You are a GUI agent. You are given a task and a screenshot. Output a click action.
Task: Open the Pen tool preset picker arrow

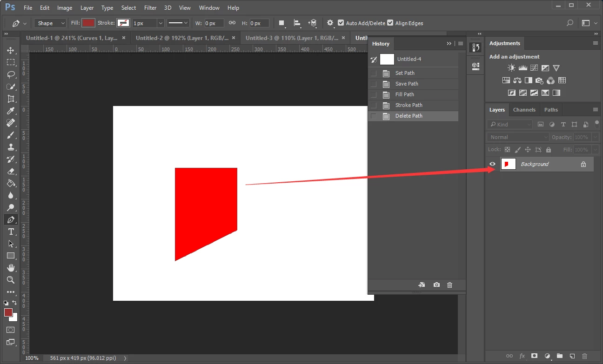pyautogui.click(x=25, y=23)
